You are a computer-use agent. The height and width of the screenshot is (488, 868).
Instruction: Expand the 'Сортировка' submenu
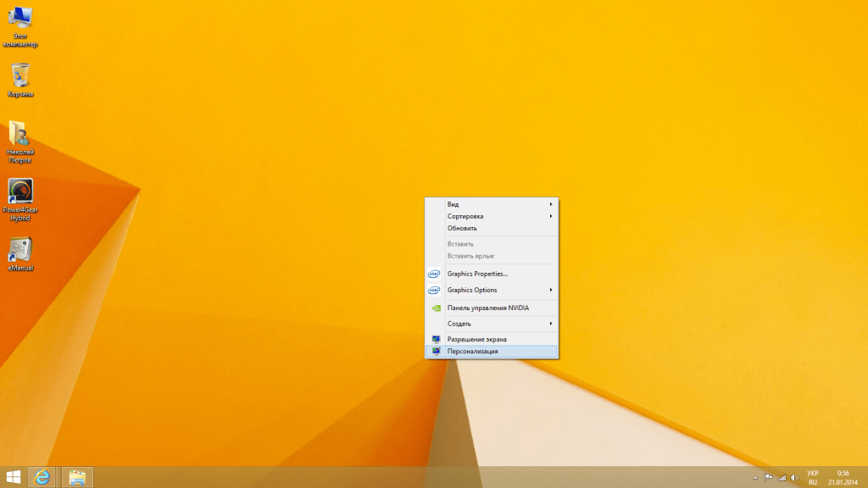pos(492,216)
